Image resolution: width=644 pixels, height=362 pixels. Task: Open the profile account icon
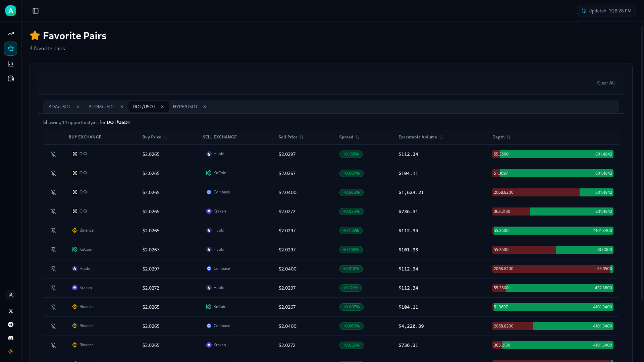[10, 295]
